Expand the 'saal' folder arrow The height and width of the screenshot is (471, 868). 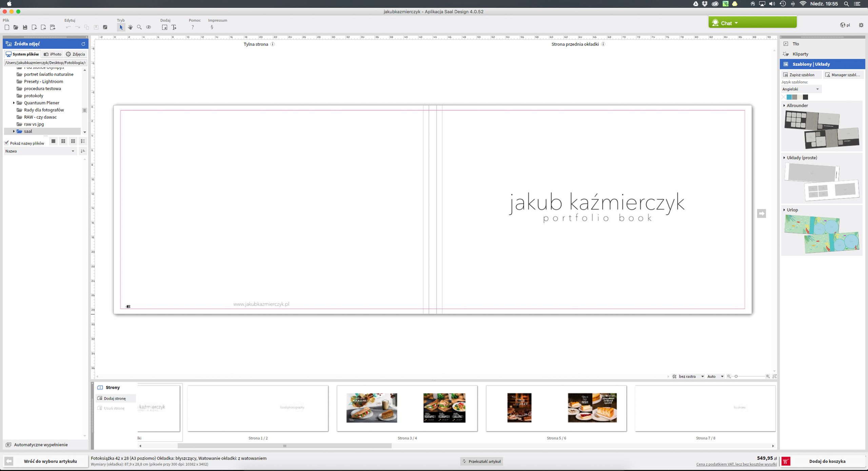pyautogui.click(x=14, y=131)
